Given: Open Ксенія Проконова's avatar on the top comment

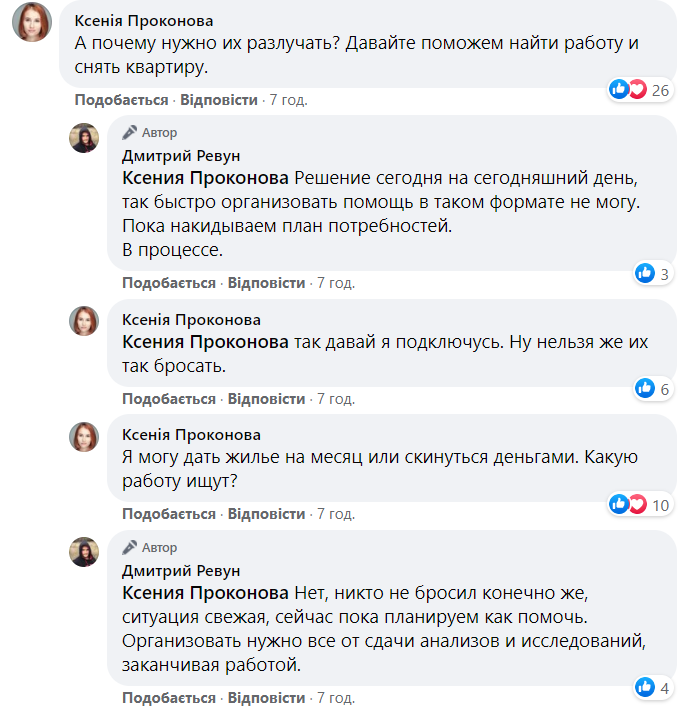Looking at the screenshot, I should 32,22.
